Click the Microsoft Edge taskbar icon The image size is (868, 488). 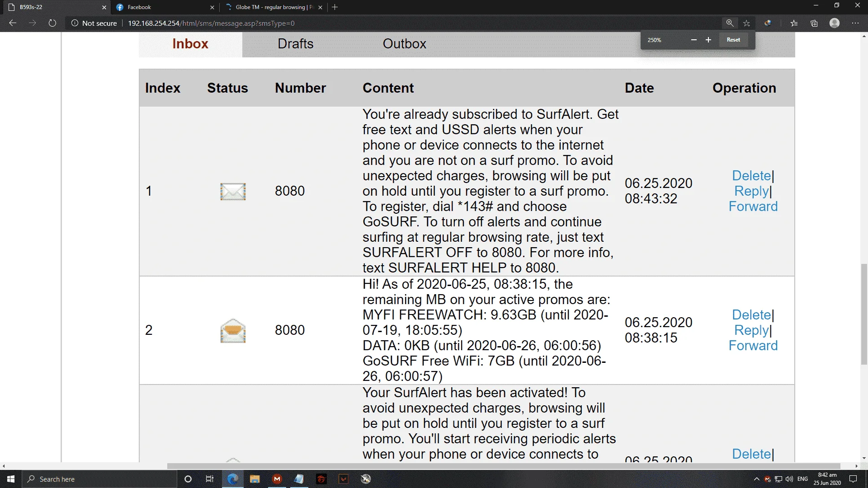pyautogui.click(x=232, y=479)
